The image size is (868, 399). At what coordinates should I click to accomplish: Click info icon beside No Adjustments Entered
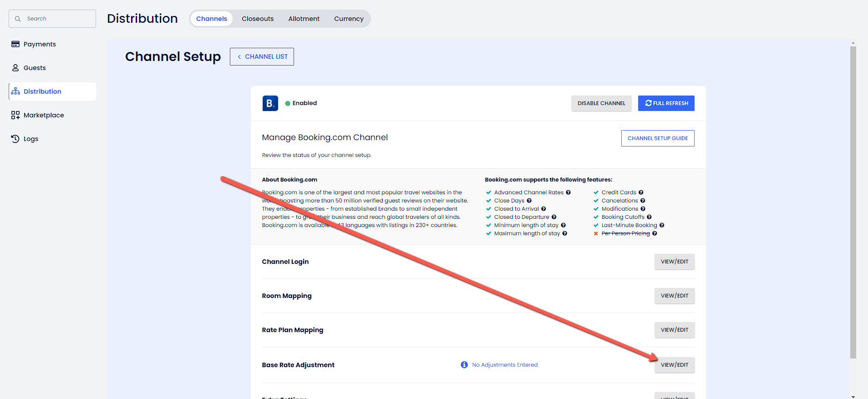[x=464, y=365]
